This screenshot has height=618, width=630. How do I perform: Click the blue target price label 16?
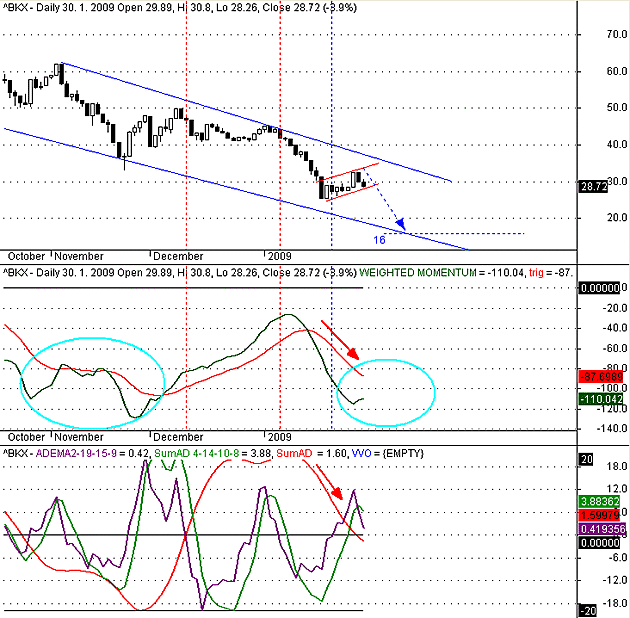click(379, 240)
